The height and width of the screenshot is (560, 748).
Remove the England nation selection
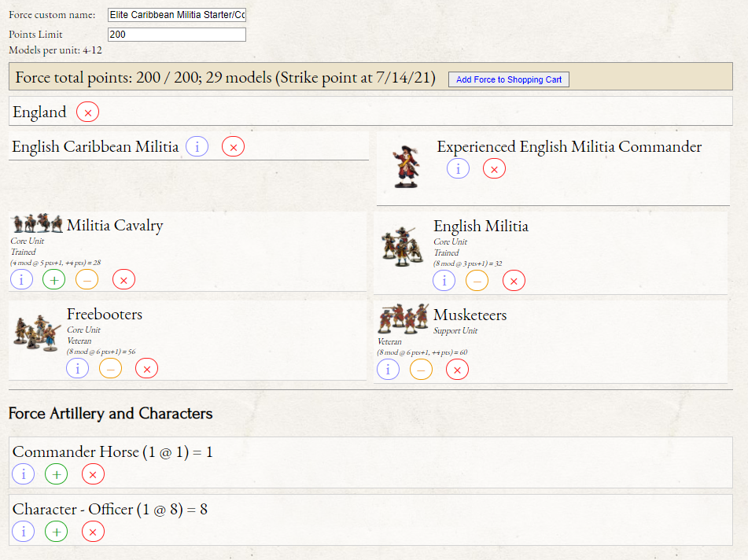[x=87, y=112]
